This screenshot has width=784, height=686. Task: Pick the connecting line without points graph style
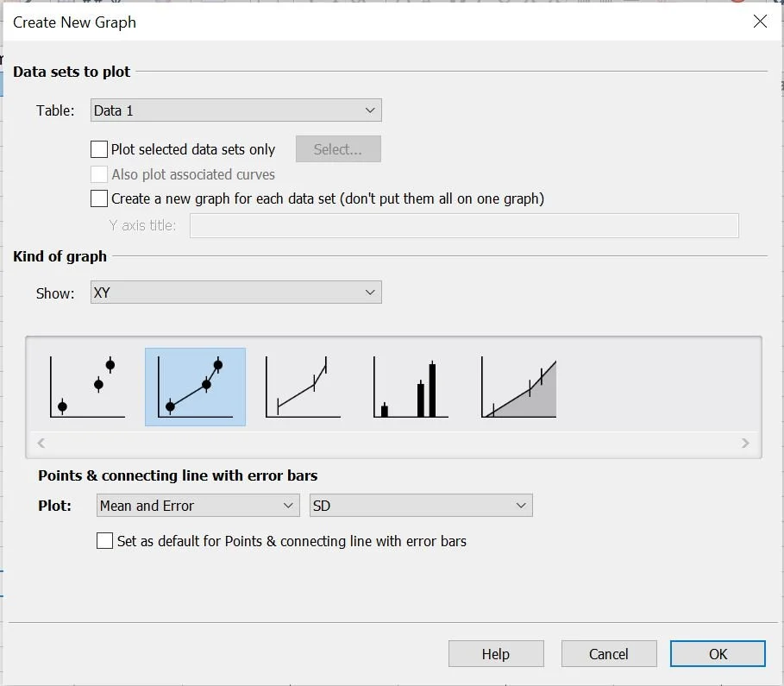tap(302, 386)
